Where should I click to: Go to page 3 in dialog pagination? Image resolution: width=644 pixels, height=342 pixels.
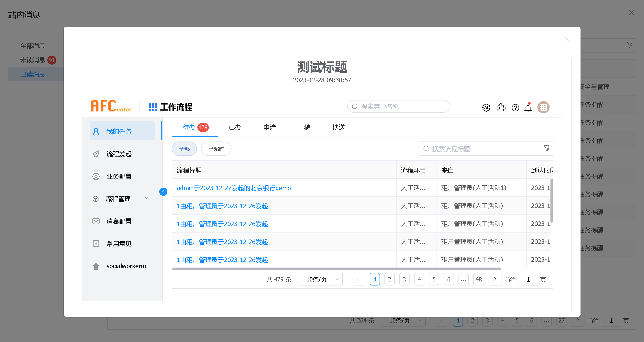pos(404,279)
